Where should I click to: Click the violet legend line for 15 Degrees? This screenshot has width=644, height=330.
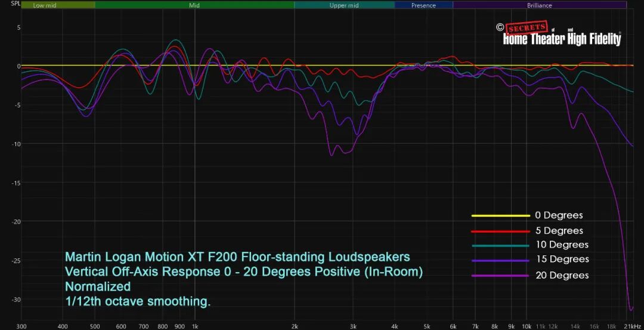coord(501,261)
